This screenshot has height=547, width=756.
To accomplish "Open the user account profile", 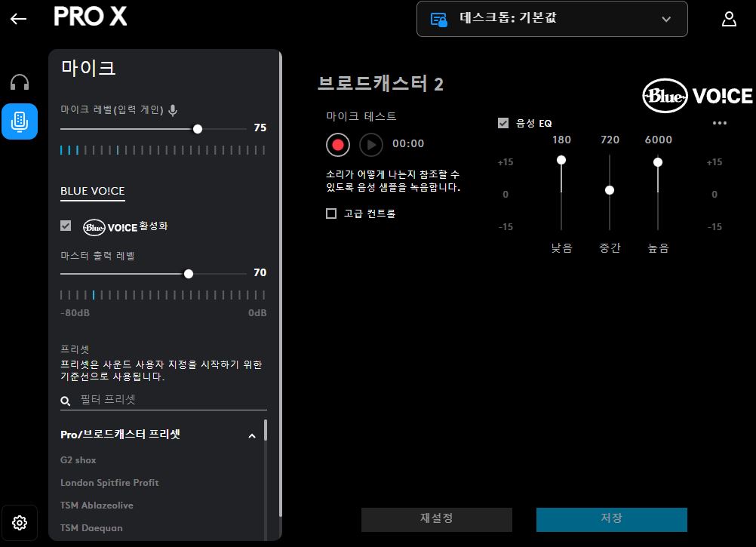I will [x=729, y=19].
